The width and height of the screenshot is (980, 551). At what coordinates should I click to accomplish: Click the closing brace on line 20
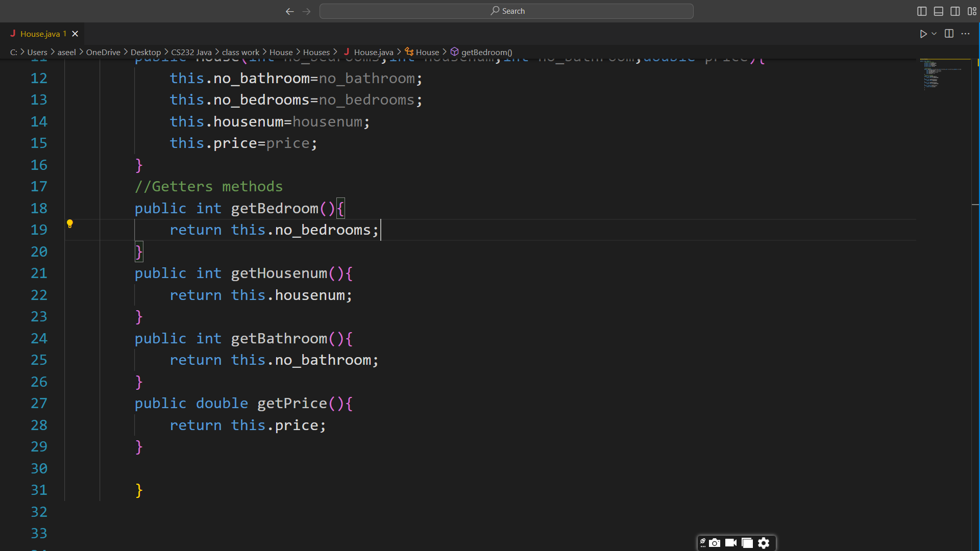click(139, 252)
